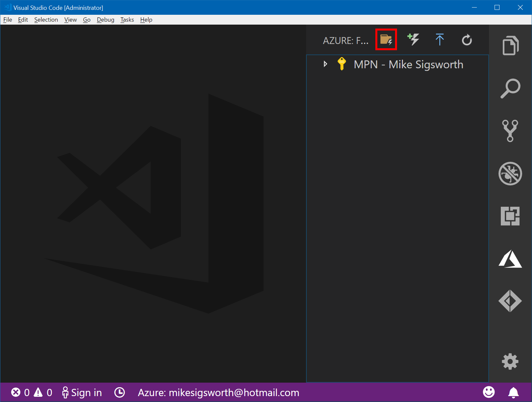Maximize the Visual Studio Code window
532x402 pixels.
[497, 7]
